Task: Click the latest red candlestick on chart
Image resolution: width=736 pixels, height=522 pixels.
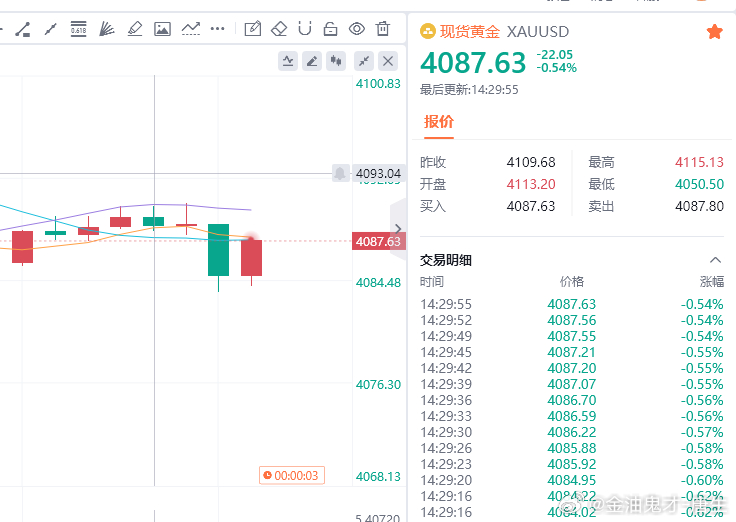Action: 252,258
